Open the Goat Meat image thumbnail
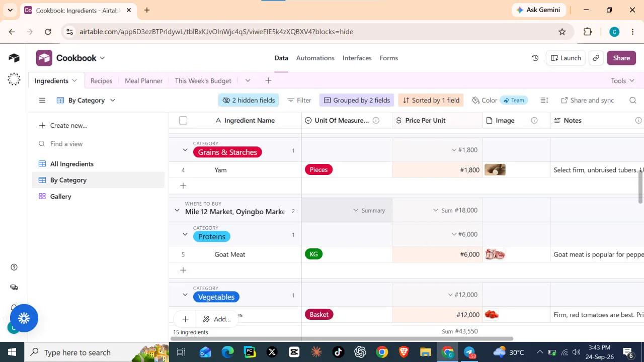 click(495, 254)
